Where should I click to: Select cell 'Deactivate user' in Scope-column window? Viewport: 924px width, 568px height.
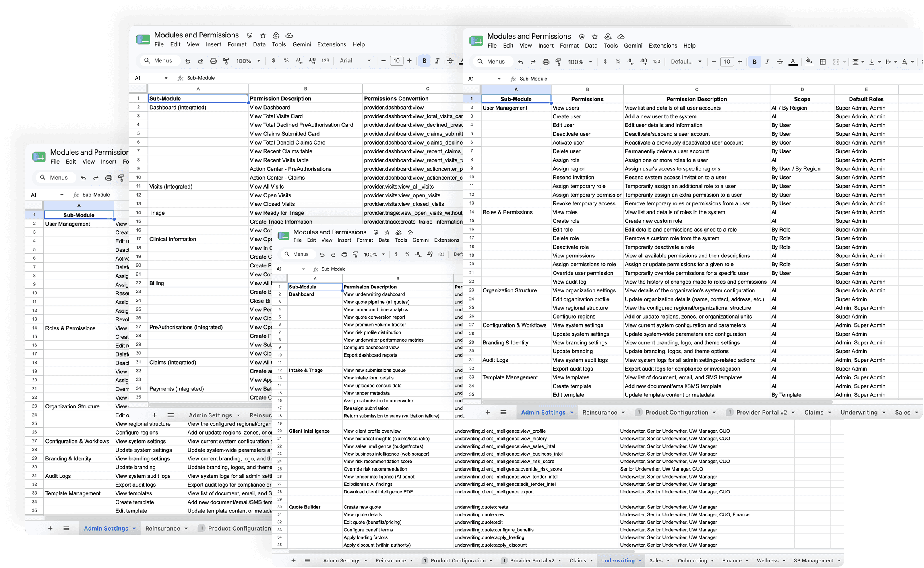tap(587, 134)
